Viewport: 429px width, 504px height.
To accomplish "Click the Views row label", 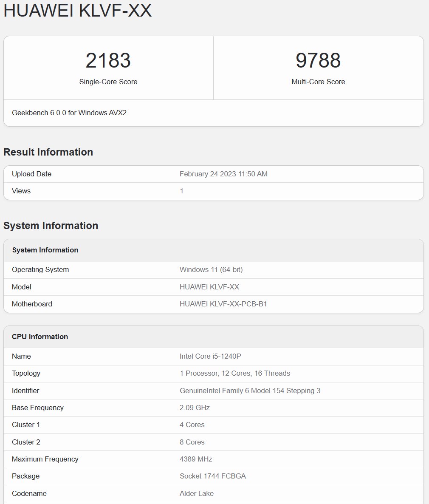I will (x=21, y=191).
